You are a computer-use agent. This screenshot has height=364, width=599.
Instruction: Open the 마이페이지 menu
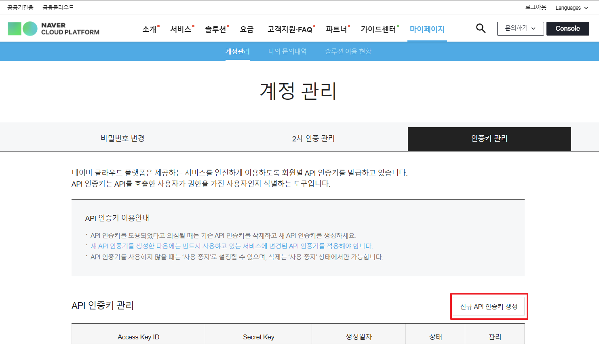coord(427,29)
